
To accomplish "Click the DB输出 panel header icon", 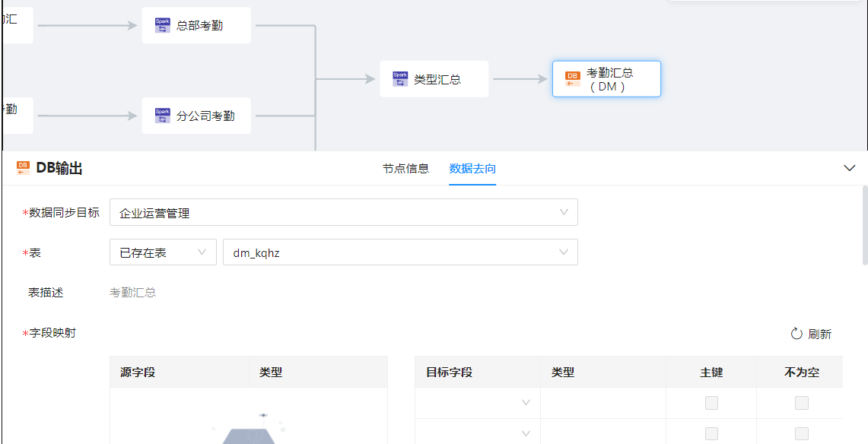I will (23, 168).
